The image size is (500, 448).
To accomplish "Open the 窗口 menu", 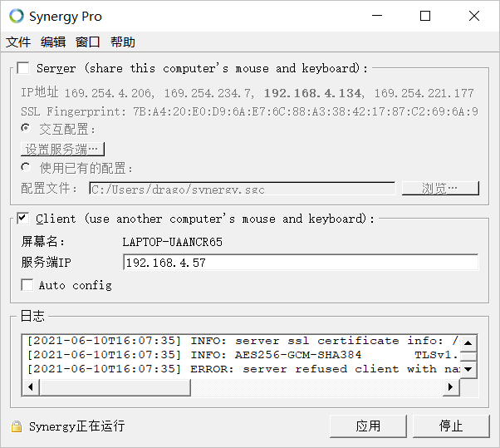I will pyautogui.click(x=88, y=42).
